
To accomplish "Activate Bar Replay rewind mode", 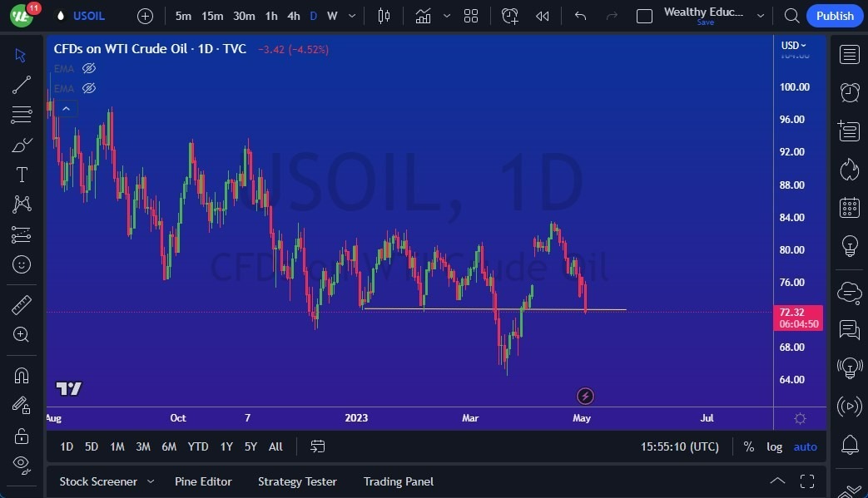I will coord(542,16).
